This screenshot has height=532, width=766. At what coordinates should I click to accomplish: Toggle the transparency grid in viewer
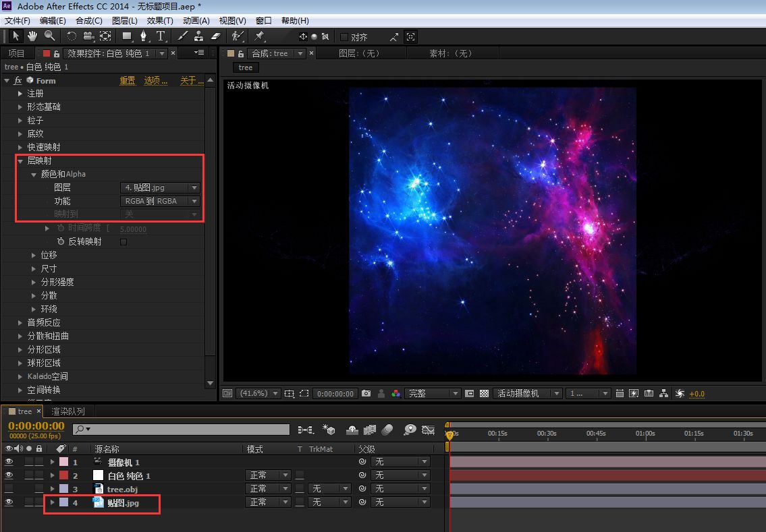click(484, 393)
